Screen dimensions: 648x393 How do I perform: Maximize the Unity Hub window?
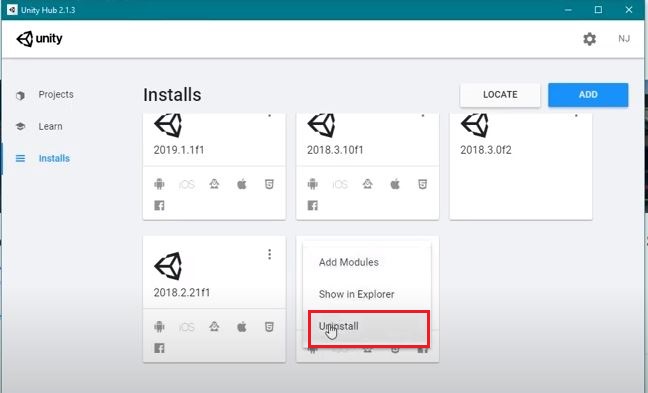(598, 10)
